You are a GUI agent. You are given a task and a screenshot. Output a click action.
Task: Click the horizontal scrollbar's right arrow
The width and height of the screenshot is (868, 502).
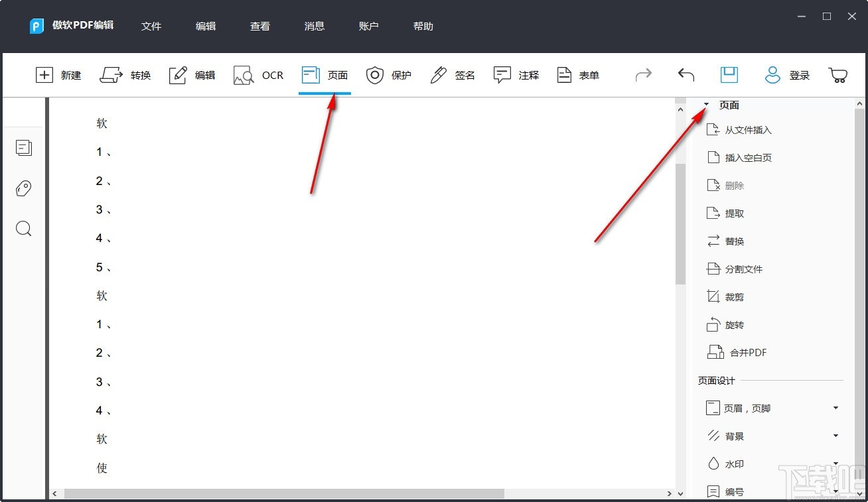[x=670, y=493]
